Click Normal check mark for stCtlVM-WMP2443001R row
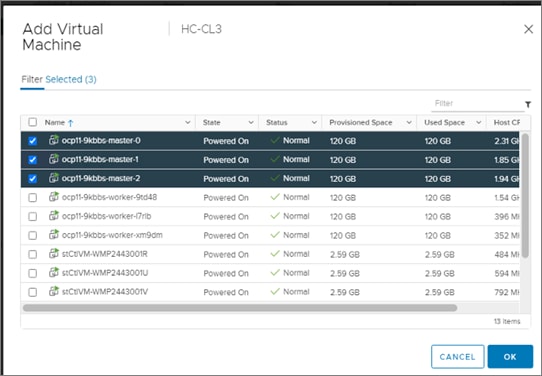Screen dimensions: 542x376 pyautogui.click(x=275, y=254)
